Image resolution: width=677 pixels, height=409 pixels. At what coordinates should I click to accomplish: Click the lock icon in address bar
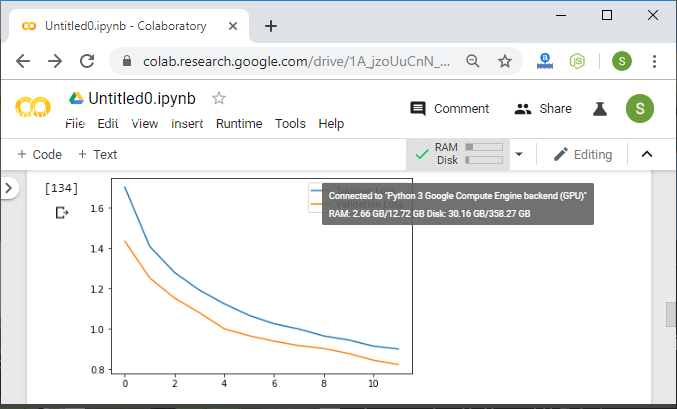[x=127, y=61]
